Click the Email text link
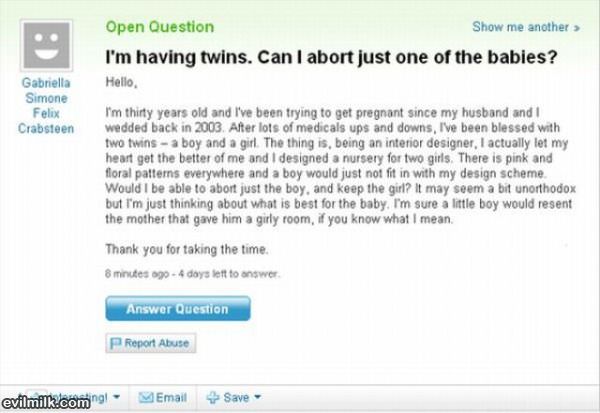The width and height of the screenshot is (600, 413). click(x=171, y=398)
